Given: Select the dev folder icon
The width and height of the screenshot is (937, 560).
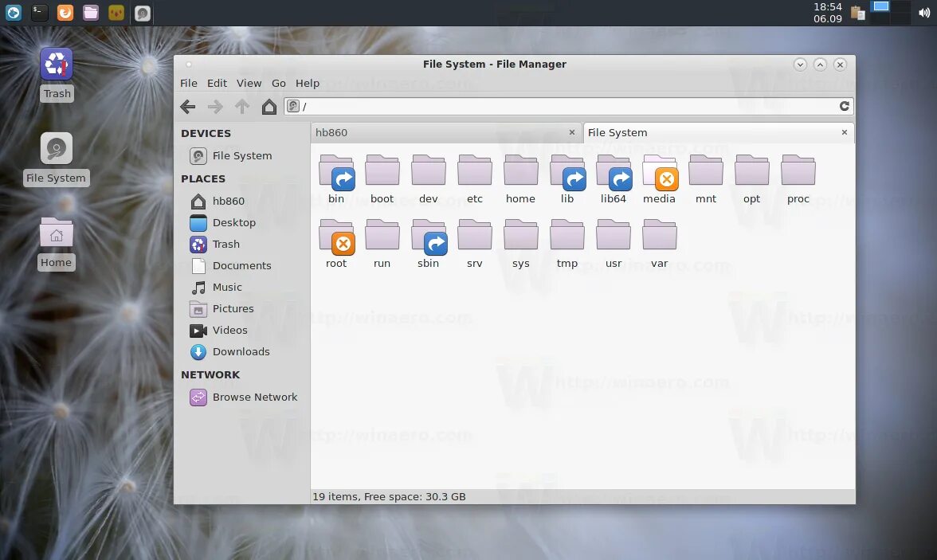Looking at the screenshot, I should tap(429, 171).
